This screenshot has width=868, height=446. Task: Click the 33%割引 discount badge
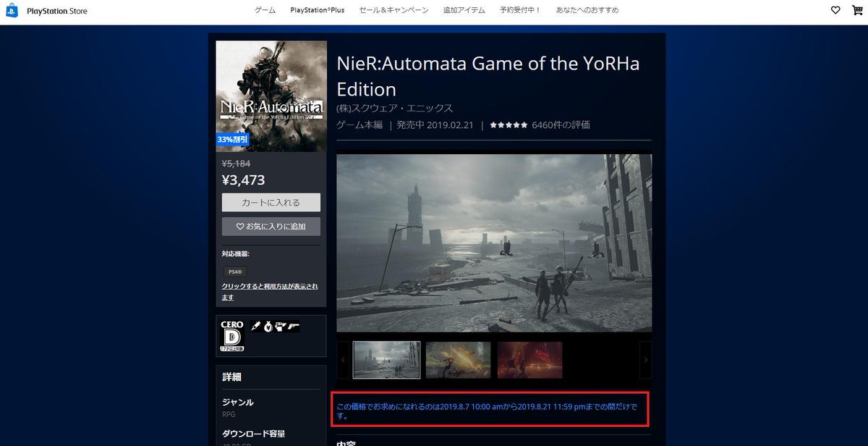[233, 138]
